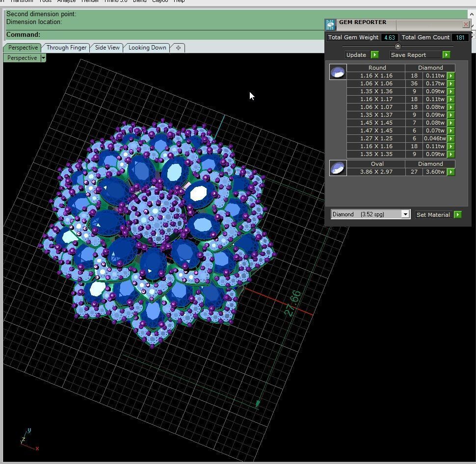Select the Round gem shape thumbnail

point(338,72)
